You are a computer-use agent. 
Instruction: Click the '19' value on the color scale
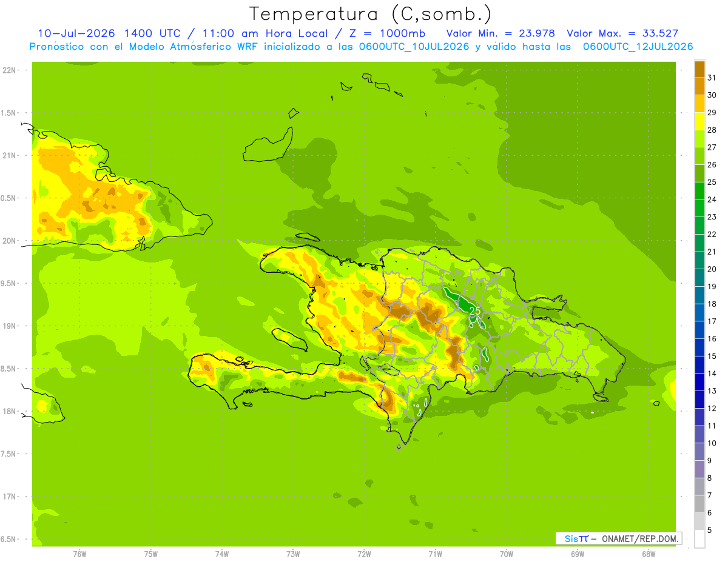tap(712, 286)
